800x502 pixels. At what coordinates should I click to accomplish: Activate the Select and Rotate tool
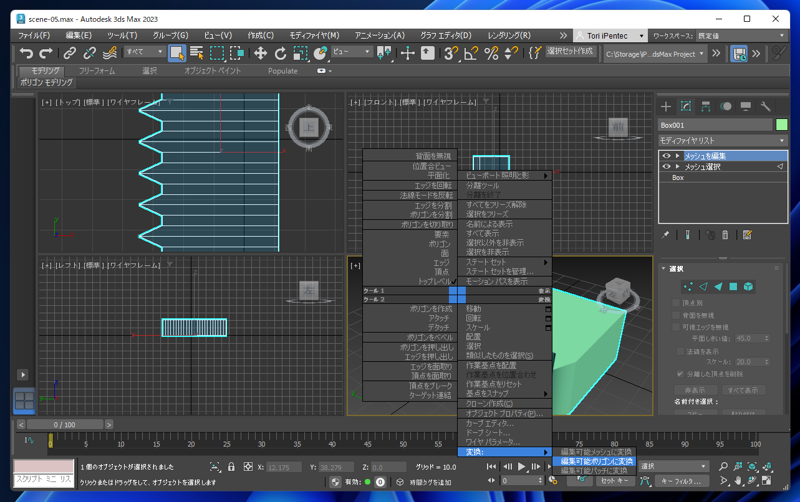(280, 53)
